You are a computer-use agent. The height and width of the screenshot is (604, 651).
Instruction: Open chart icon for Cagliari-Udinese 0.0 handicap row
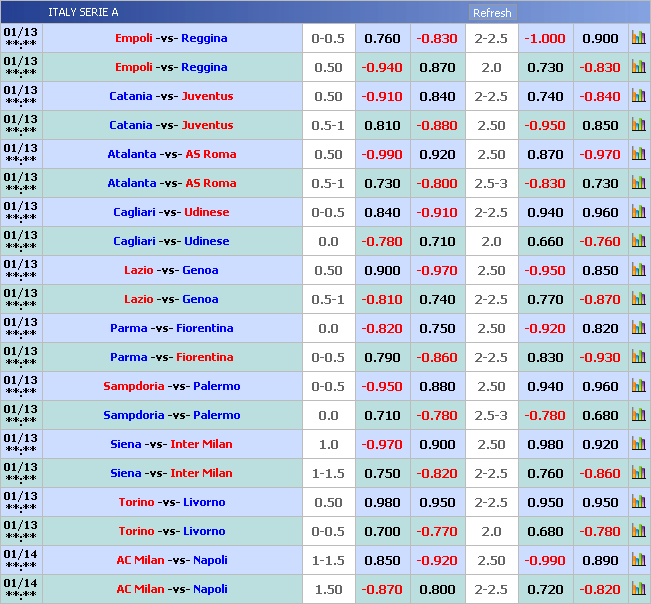click(638, 241)
